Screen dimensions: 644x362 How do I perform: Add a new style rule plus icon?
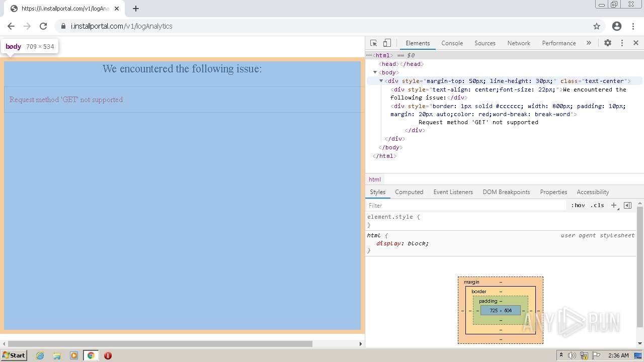tap(614, 205)
